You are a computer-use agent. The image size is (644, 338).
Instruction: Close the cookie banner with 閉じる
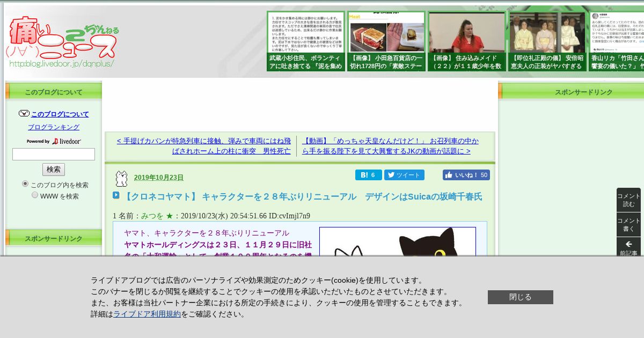(x=521, y=297)
